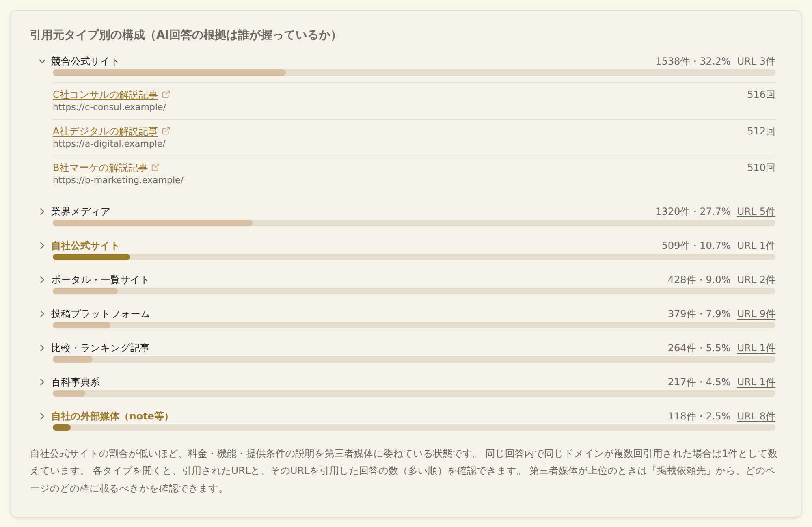Image resolution: width=812 pixels, height=527 pixels.
Task: Click the 競合公式サイト progress bar
Action: pyautogui.click(x=414, y=73)
